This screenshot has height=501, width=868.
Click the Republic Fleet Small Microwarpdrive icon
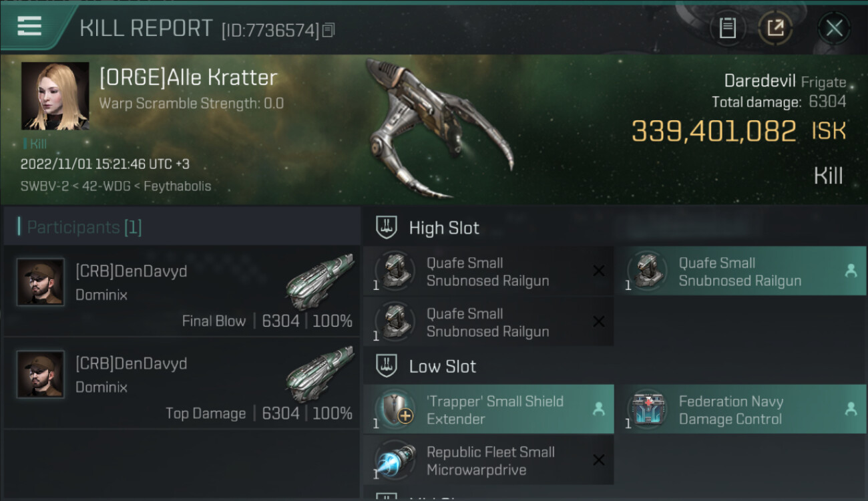(395, 460)
